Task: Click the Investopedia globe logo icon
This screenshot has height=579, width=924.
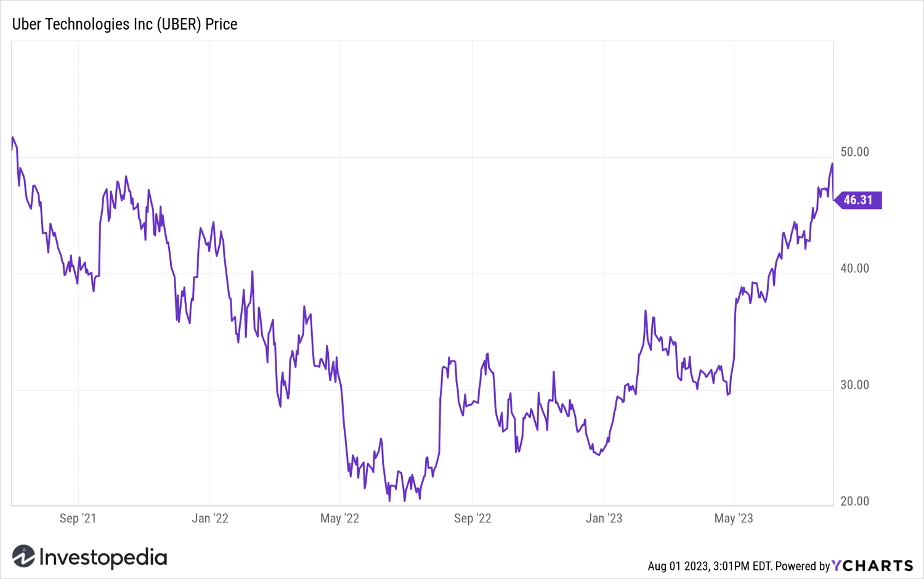Action: click(23, 556)
